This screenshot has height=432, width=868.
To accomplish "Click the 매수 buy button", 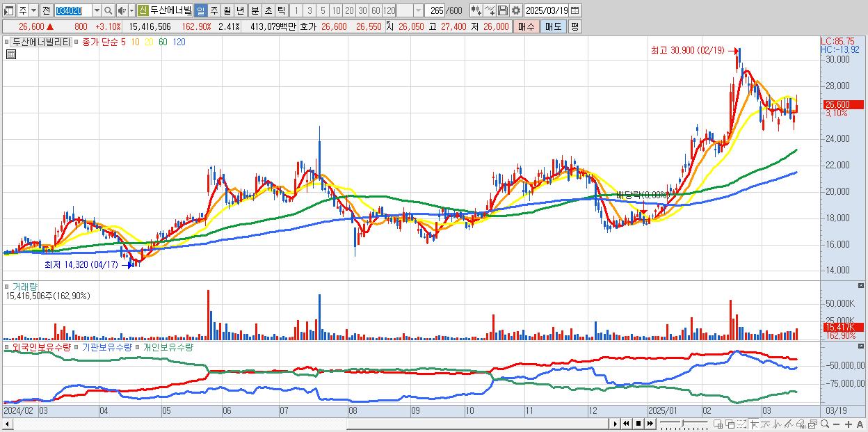I will (527, 26).
